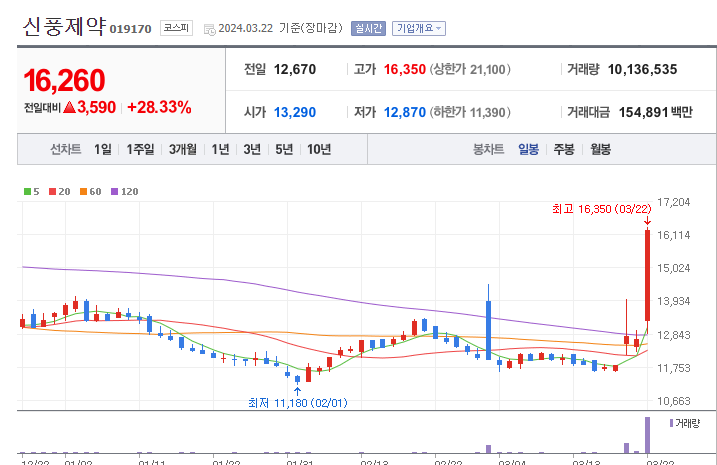This screenshot has height=465, width=717.
Task: Click the purple 거래량 legend swatch
Action: coord(671,423)
